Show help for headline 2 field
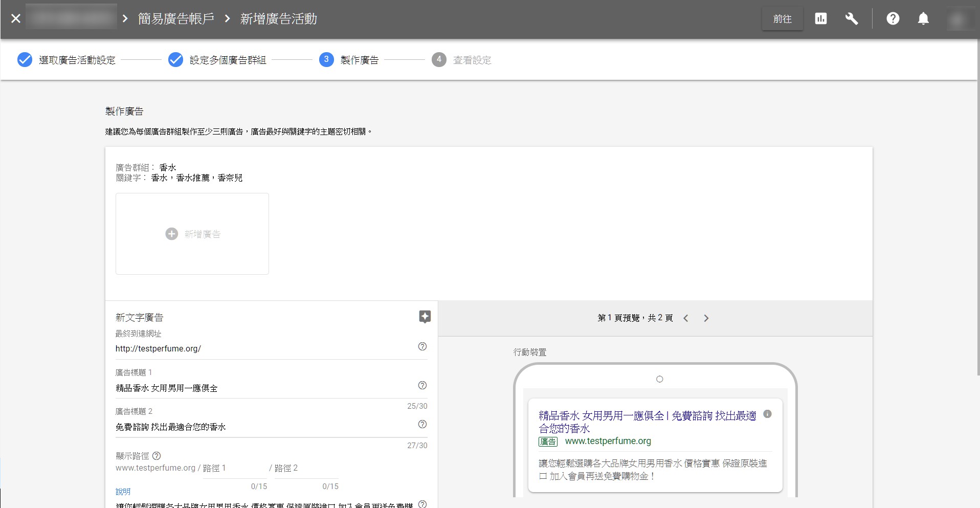The image size is (980, 508). 422,424
